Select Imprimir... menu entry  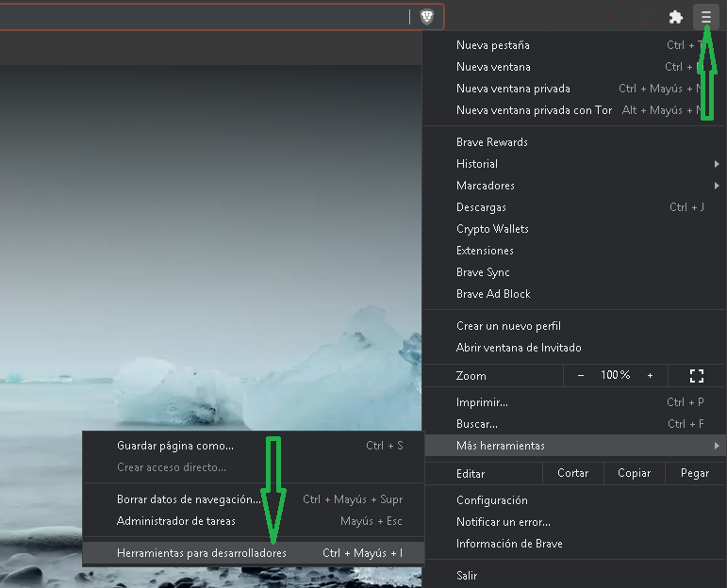(x=574, y=402)
